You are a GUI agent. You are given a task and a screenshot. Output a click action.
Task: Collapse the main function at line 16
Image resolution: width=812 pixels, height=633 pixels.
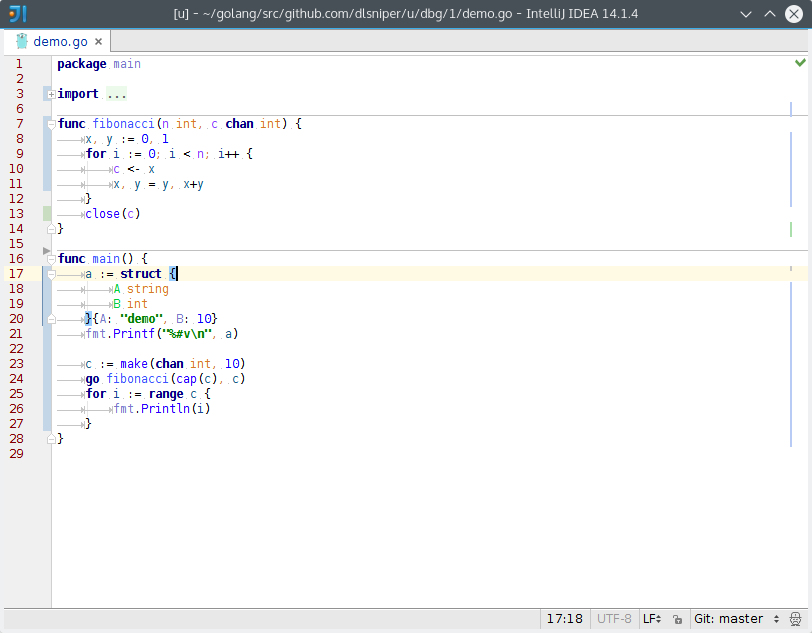(x=51, y=259)
